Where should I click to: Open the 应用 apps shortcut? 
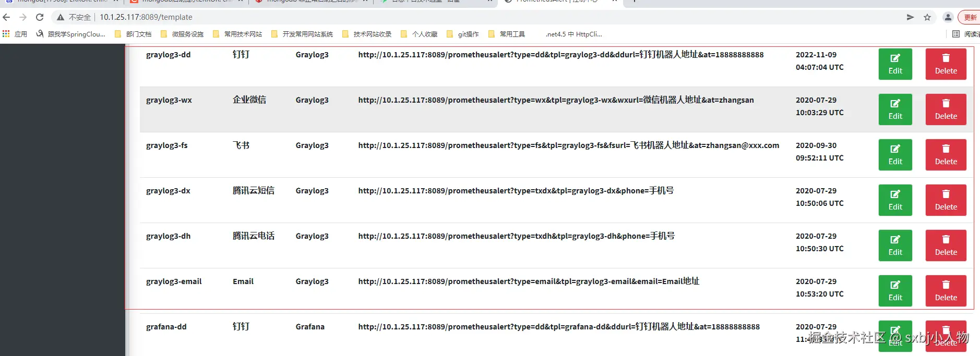[15, 34]
